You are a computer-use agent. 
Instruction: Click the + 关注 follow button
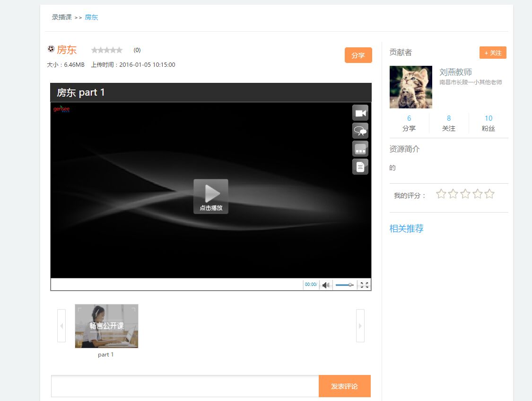pyautogui.click(x=493, y=53)
